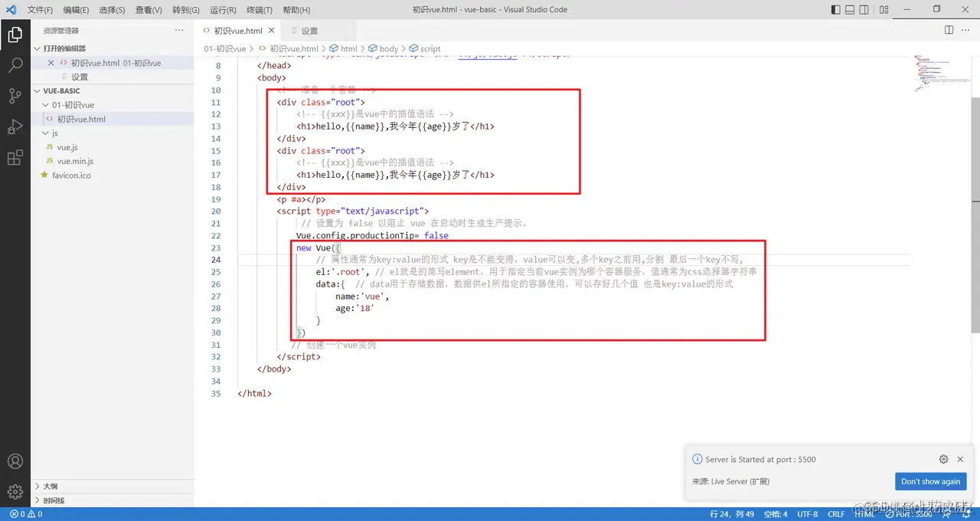Open the html breadcrumb symbol
This screenshot has width=980, height=521.
point(343,48)
